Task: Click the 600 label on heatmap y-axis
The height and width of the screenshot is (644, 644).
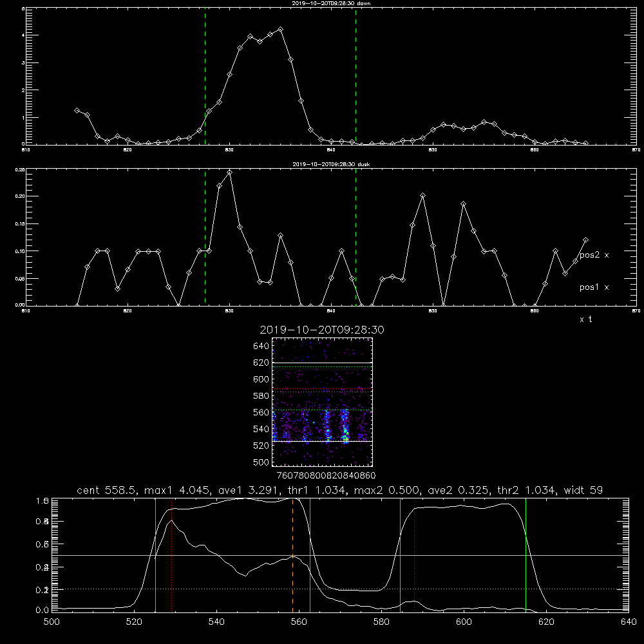Action: click(261, 379)
